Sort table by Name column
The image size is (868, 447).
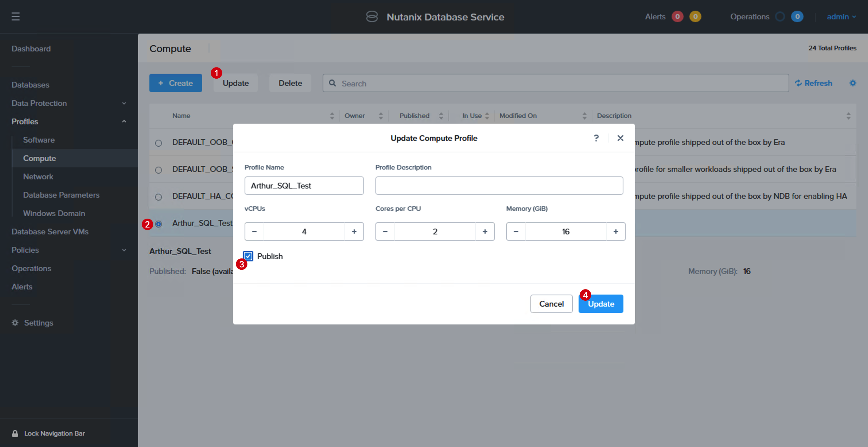pos(332,116)
